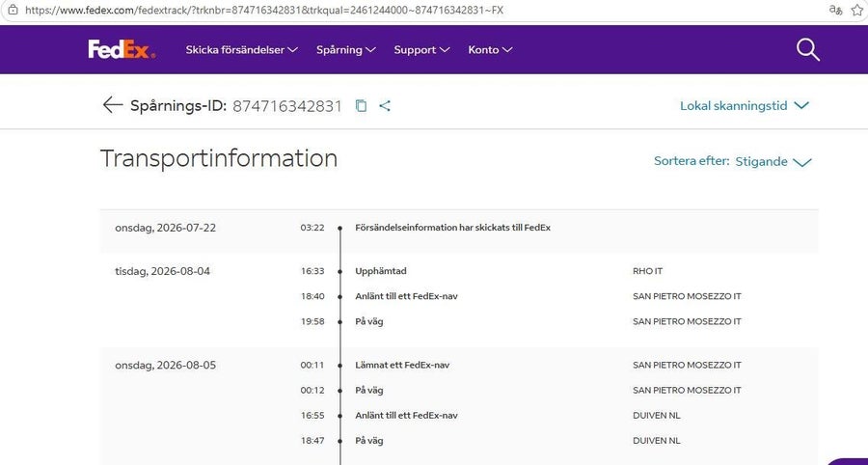868x465 pixels.
Task: Click Lämnat ett FedEx-nav entry
Action: pyautogui.click(x=402, y=366)
